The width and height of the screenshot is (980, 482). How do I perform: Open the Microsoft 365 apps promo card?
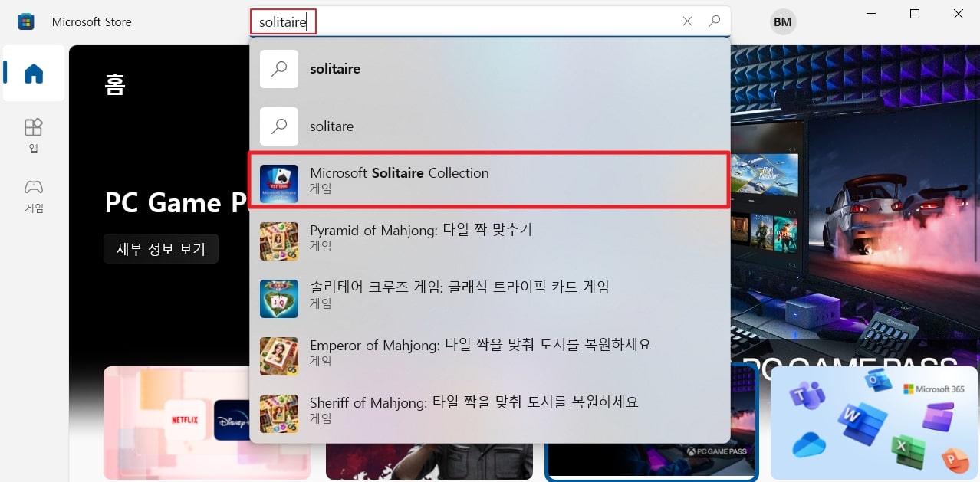coord(873,423)
